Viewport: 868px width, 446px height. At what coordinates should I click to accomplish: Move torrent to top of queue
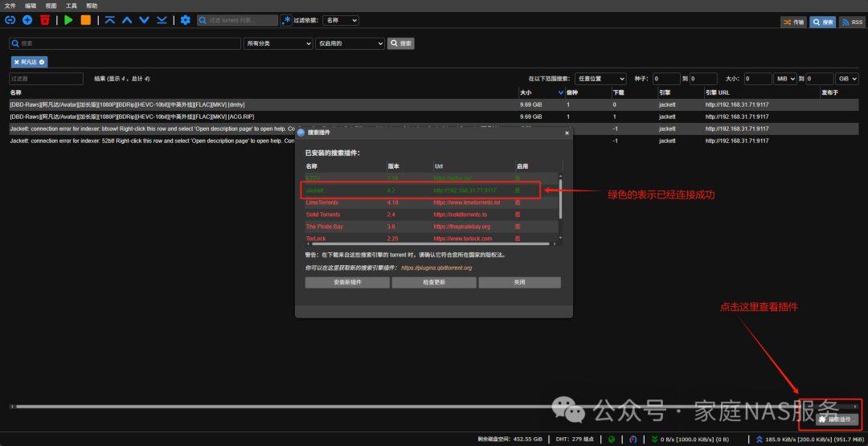click(x=109, y=20)
